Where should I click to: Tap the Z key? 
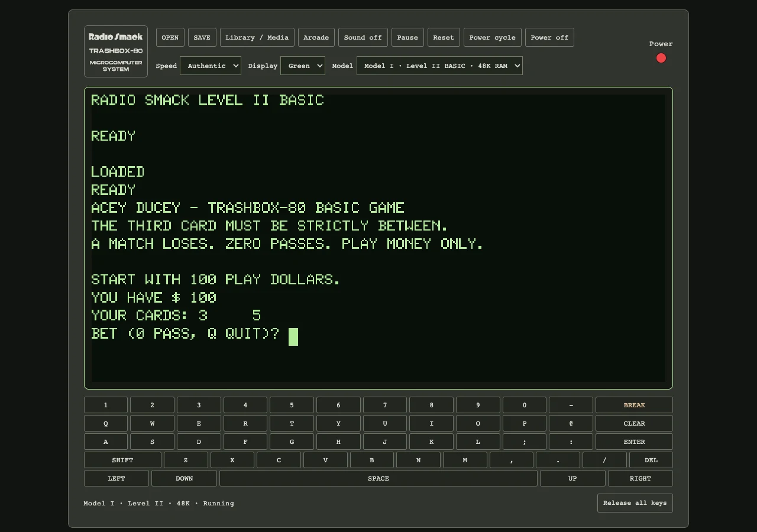click(x=186, y=460)
